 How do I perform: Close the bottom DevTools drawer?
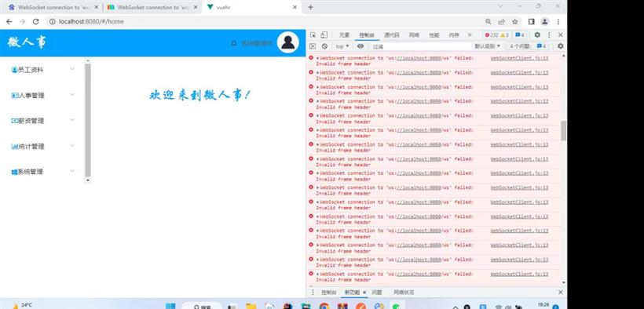pyautogui.click(x=560, y=293)
